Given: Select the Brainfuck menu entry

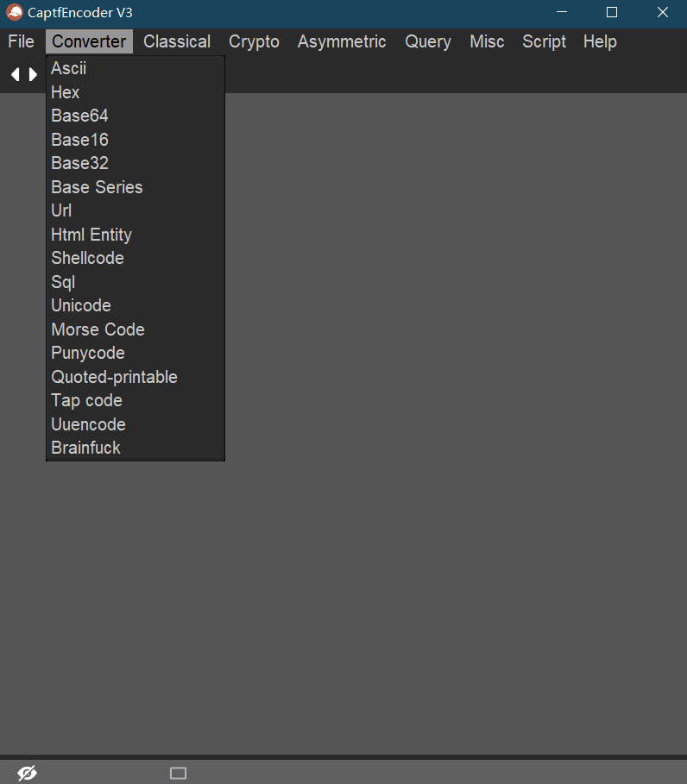Looking at the screenshot, I should coord(85,448).
